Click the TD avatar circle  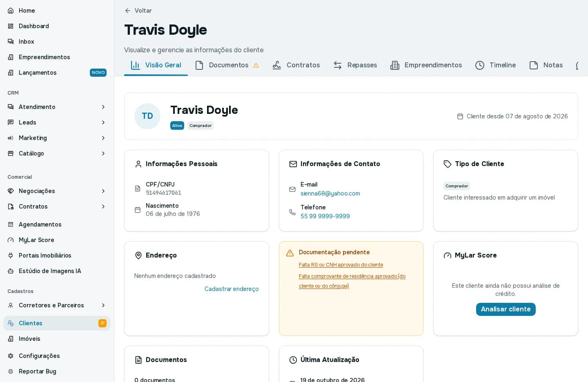[147, 116]
